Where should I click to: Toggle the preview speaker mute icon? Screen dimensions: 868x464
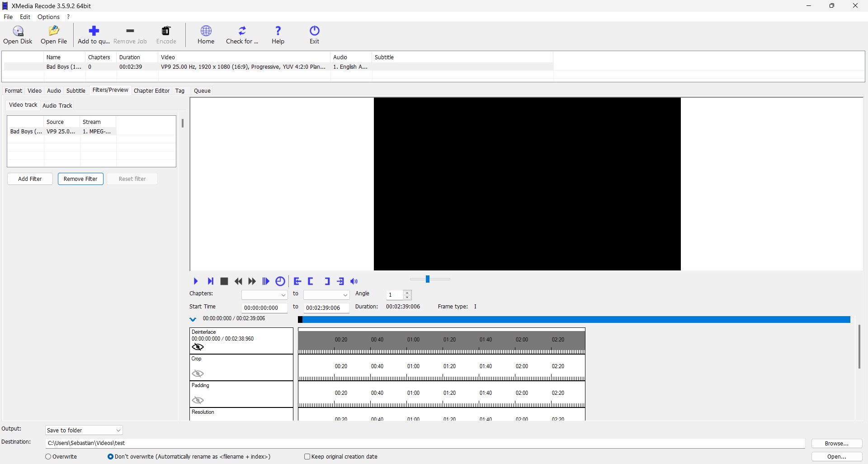coord(354,281)
